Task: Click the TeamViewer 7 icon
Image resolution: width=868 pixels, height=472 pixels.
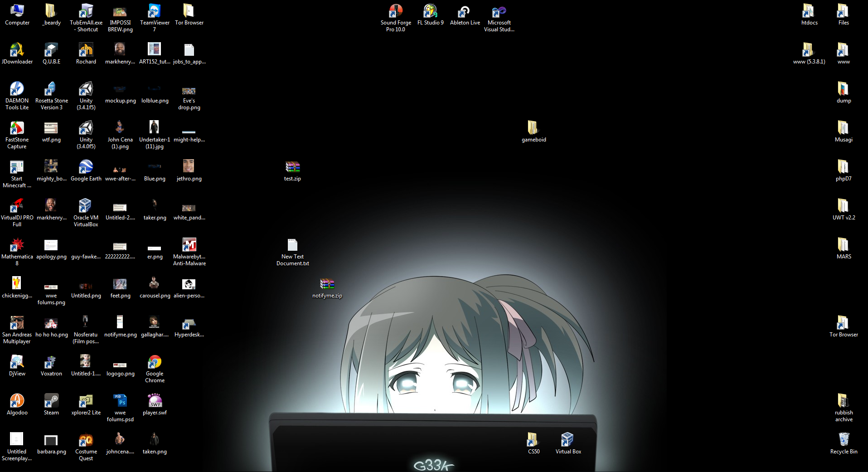Action: (x=155, y=11)
